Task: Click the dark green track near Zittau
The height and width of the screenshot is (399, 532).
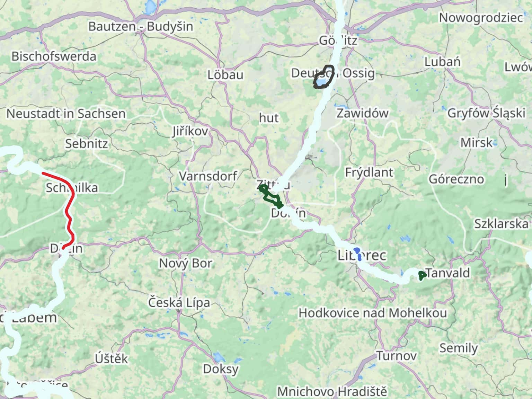Action: click(271, 197)
